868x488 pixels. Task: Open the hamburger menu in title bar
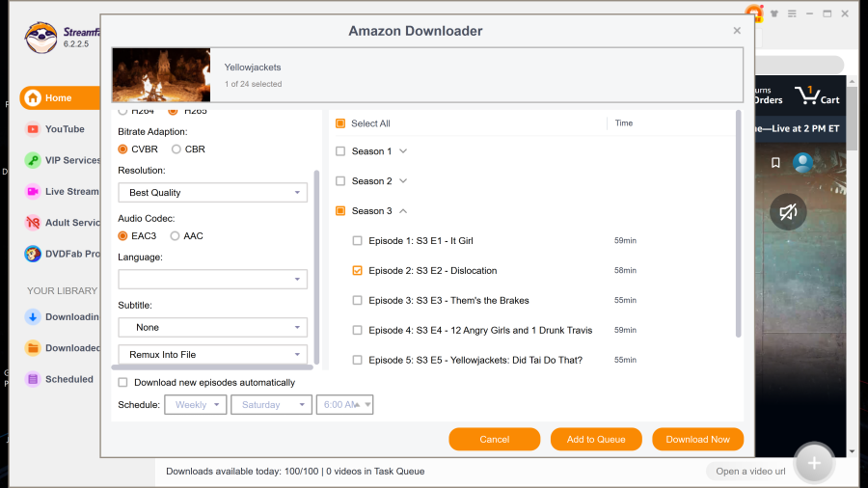pyautogui.click(x=792, y=14)
